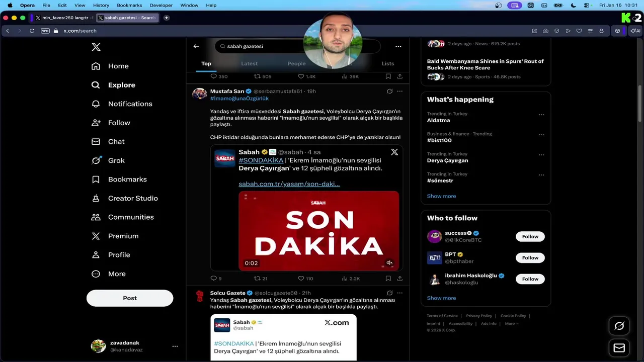
Task: Open Communities in the sidebar
Action: (123, 217)
